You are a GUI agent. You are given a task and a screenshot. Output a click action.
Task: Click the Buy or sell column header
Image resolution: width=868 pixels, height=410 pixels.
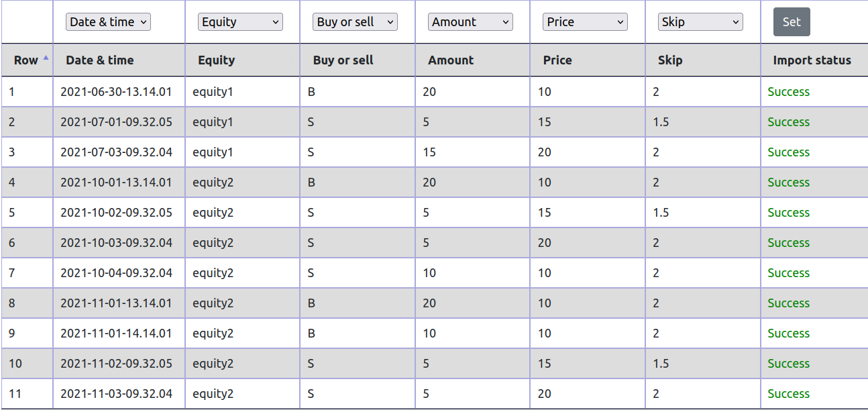[x=343, y=60]
